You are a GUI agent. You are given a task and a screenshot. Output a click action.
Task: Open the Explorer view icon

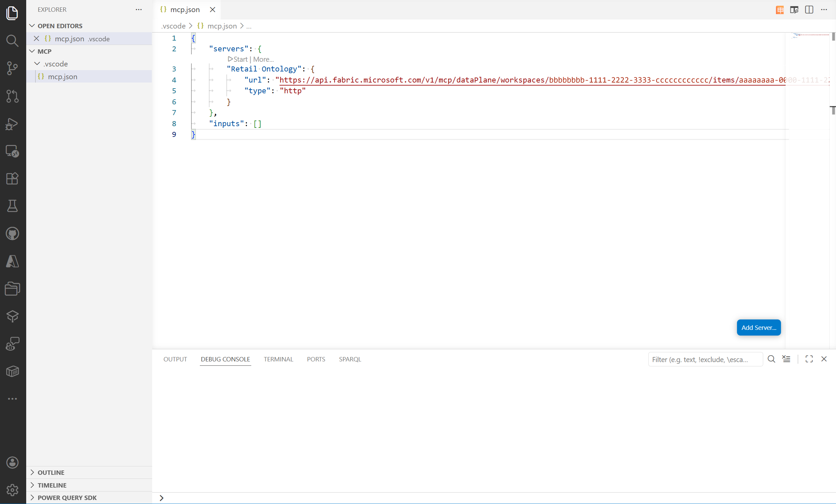click(x=12, y=13)
